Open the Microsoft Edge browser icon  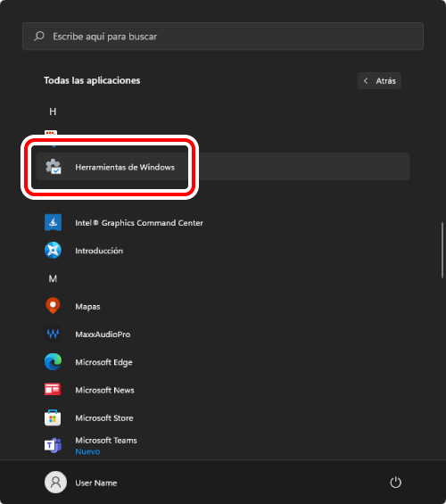53,362
